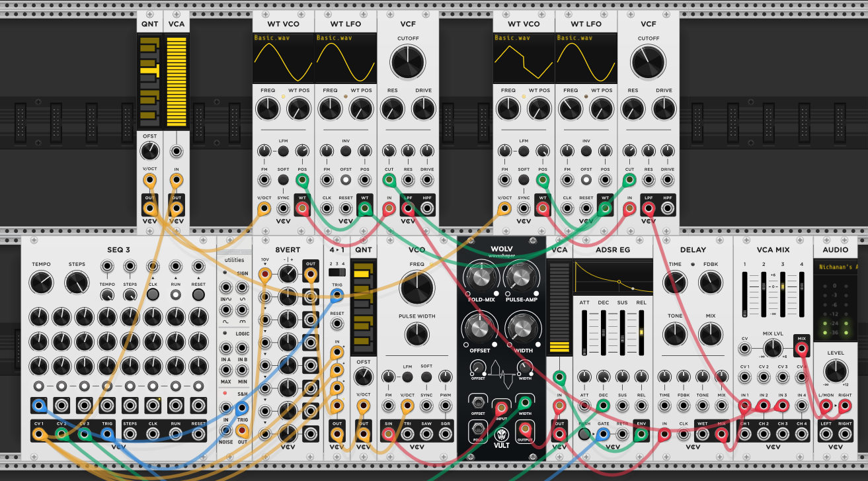
Task: Click the VCA MIX MIX LVL knob
Action: click(773, 348)
